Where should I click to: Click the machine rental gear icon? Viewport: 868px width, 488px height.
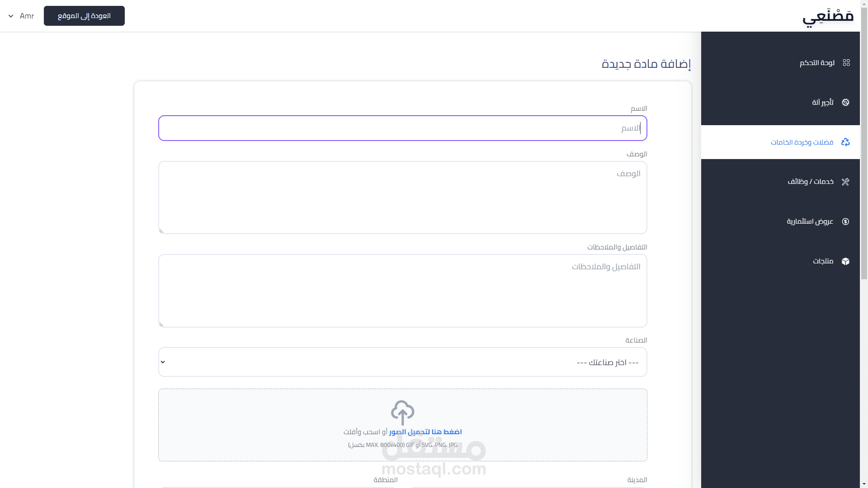click(x=845, y=103)
